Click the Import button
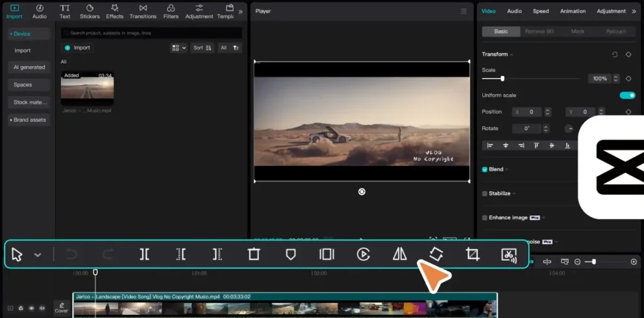 tap(77, 48)
